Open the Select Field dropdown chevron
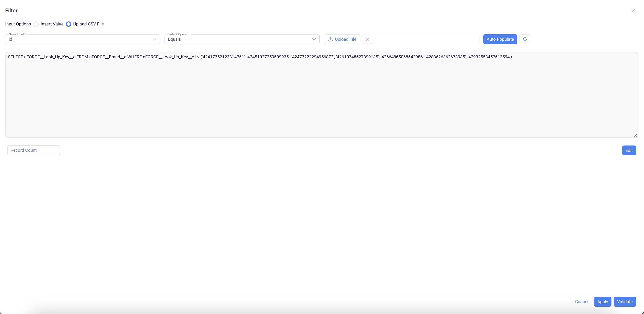 pyautogui.click(x=155, y=39)
